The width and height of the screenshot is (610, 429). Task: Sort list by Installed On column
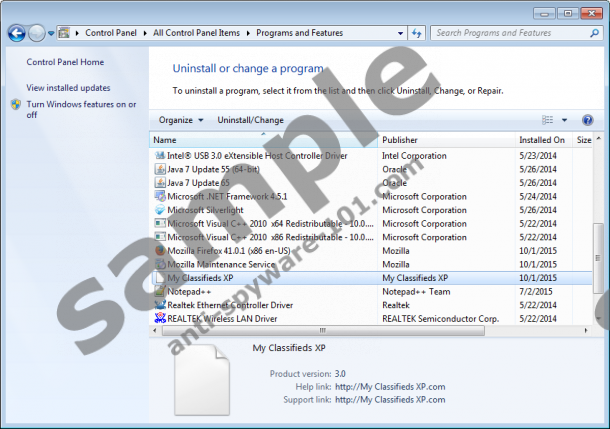[x=541, y=140]
